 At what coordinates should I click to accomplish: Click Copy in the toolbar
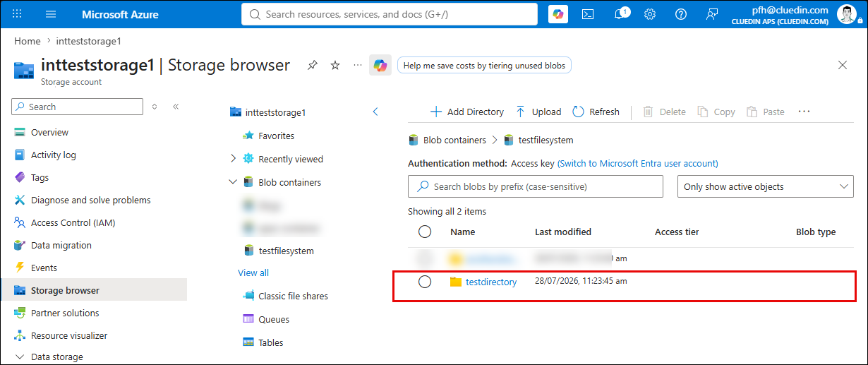[716, 112]
